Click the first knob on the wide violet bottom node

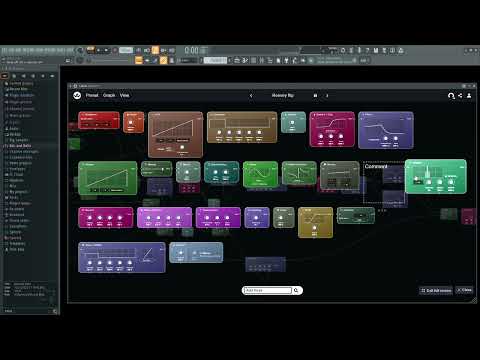[90, 263]
